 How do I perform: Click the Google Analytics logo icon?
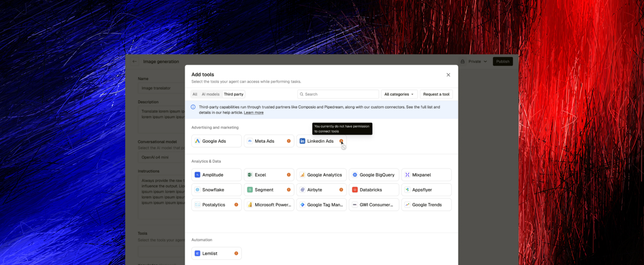click(302, 175)
